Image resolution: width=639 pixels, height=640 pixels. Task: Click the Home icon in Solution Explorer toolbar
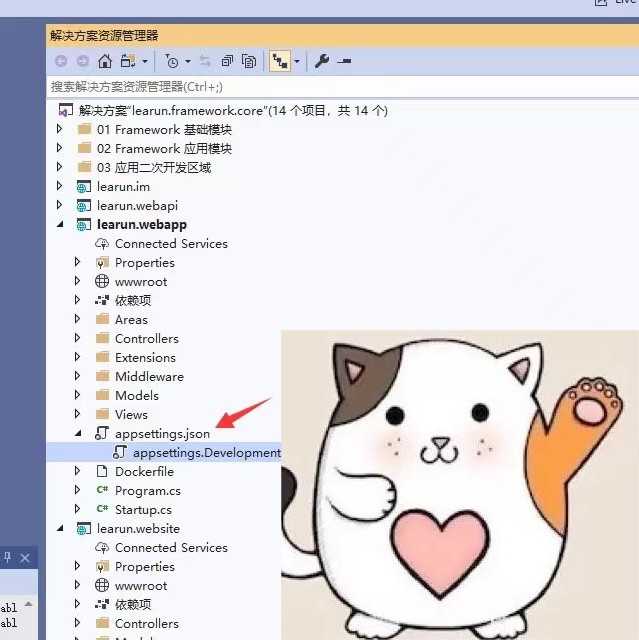click(105, 61)
